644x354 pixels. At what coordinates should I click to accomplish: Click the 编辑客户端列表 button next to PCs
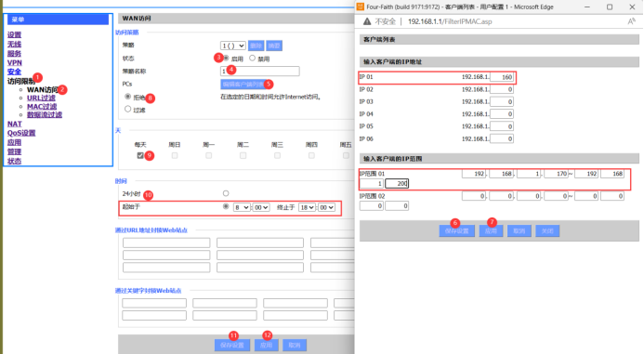tap(244, 85)
